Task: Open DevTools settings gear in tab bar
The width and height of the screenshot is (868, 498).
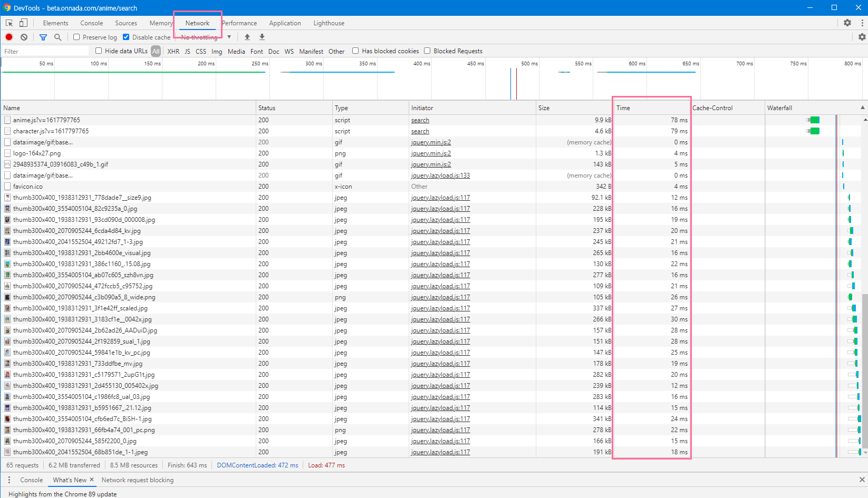Action: click(847, 23)
